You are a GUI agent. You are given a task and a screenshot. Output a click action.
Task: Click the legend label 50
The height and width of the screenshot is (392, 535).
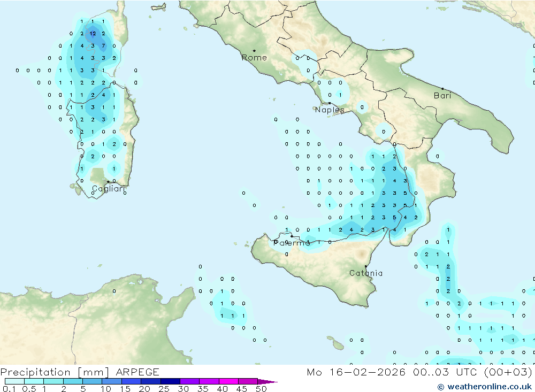click(x=261, y=389)
